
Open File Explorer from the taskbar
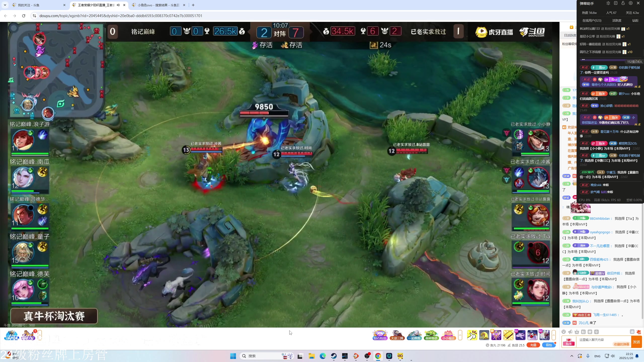(x=312, y=356)
